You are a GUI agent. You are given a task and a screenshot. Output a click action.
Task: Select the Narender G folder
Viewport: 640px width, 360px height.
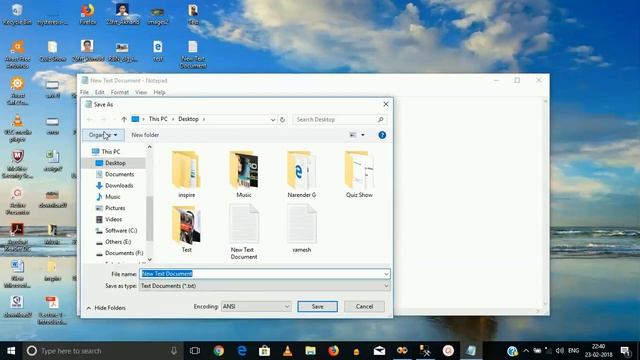coord(302,174)
